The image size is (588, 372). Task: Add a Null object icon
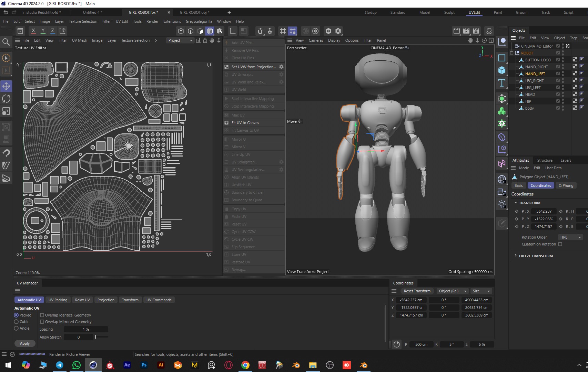502,42
